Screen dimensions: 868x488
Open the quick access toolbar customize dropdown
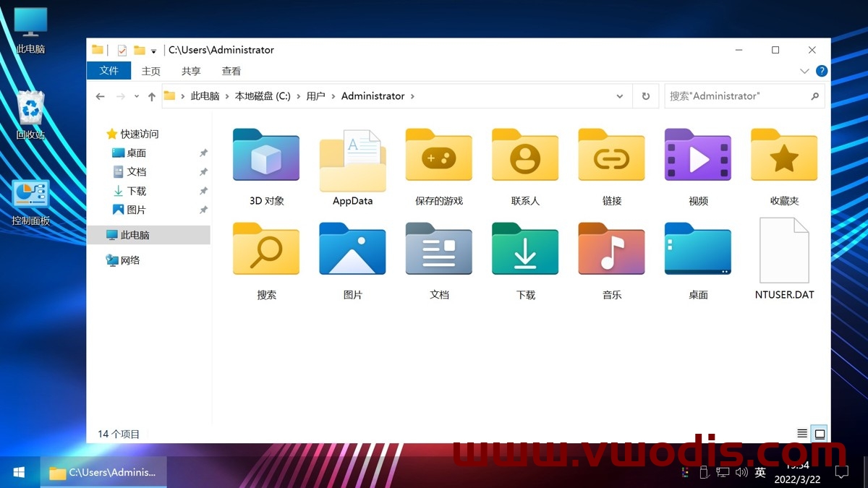pos(153,50)
